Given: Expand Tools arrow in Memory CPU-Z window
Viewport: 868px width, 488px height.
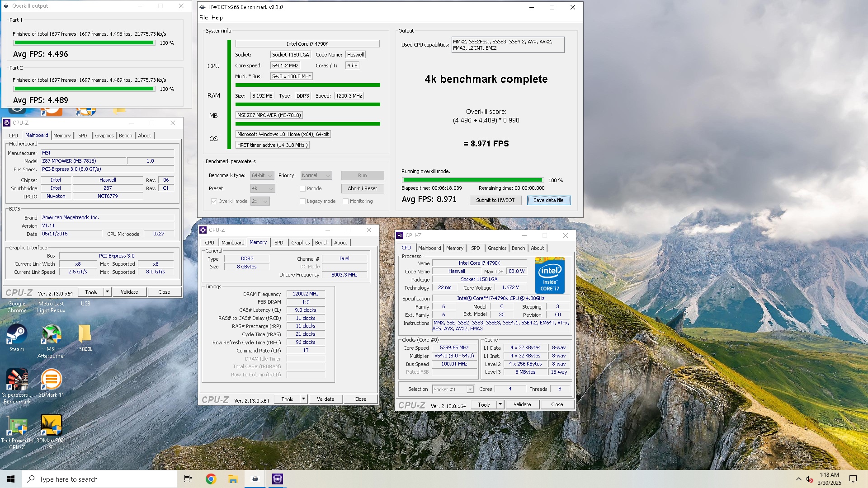Looking at the screenshot, I should [303, 399].
